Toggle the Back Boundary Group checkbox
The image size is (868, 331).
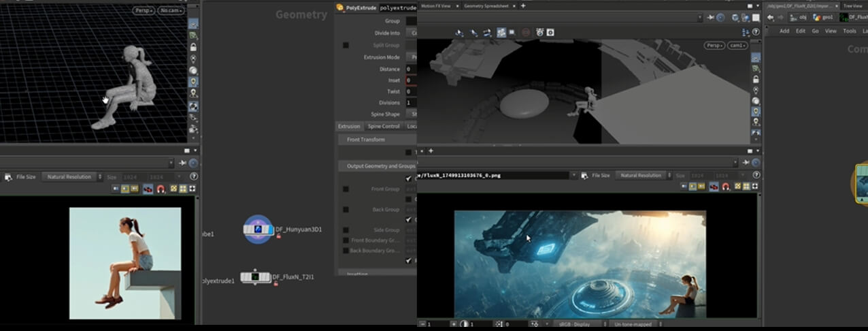(x=346, y=251)
